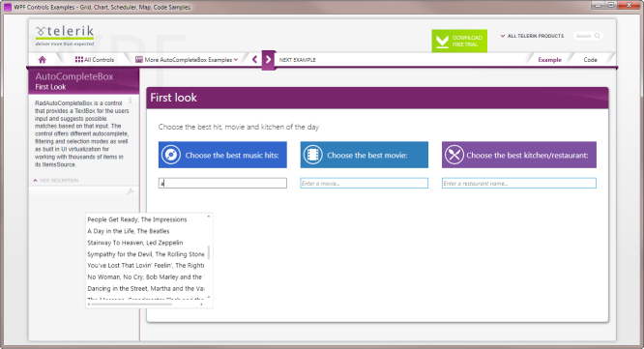Click Choose the best kitchen/restaurant header
Viewport: 644px width, 349px height.
click(519, 155)
